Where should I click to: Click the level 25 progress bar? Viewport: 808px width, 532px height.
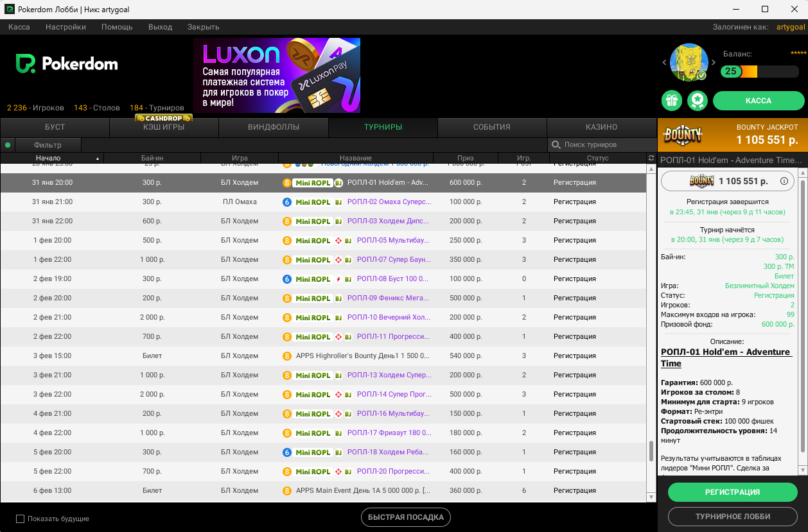[760, 71]
